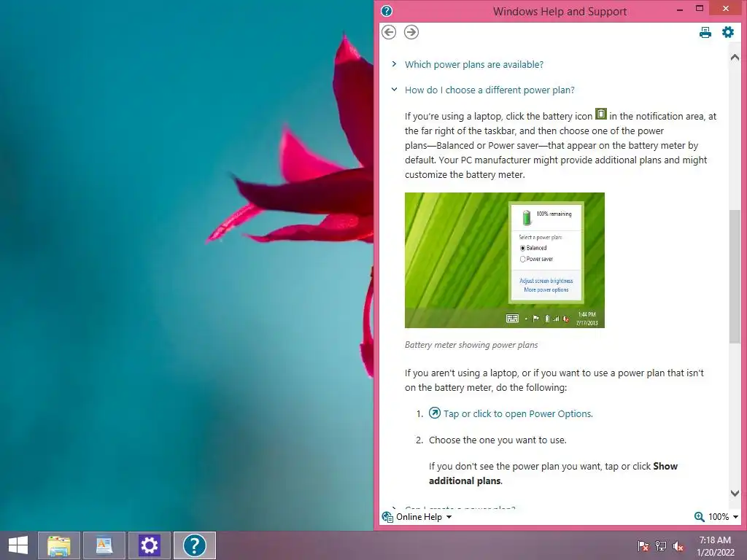The image size is (747, 560).
Task: Click the Online Help label
Action: coord(419,517)
